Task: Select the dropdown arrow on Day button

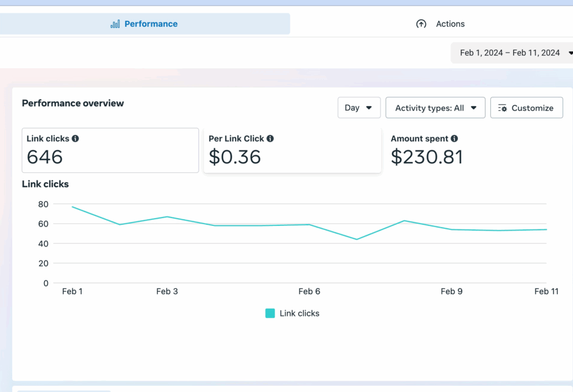Action: point(370,107)
